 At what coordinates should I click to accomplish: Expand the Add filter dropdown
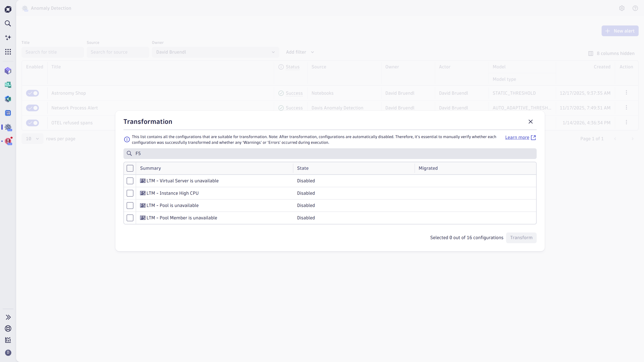coord(300,52)
